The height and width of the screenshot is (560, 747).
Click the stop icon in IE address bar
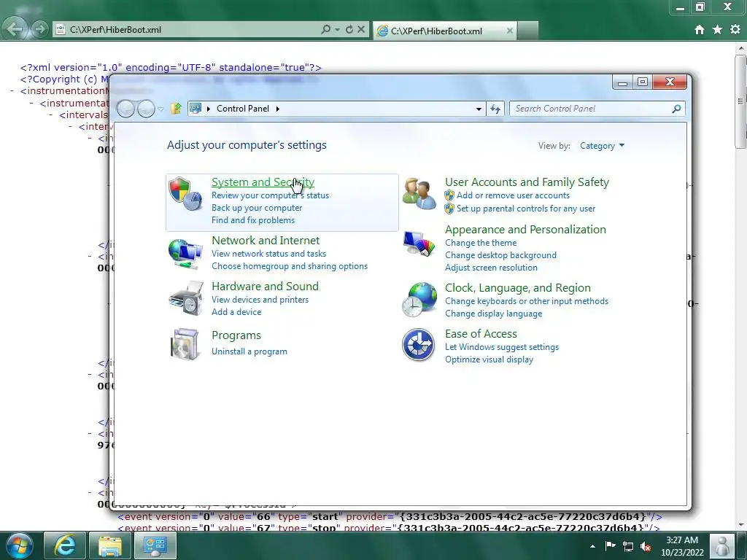coord(361,29)
